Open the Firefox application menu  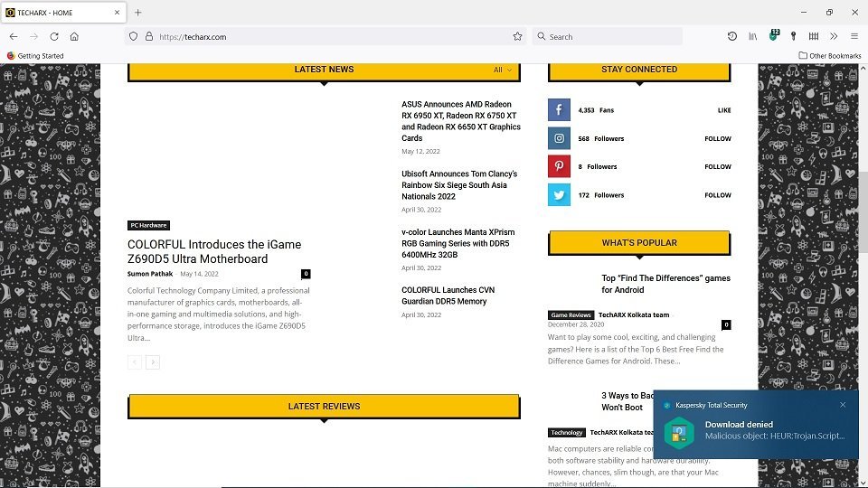click(854, 36)
